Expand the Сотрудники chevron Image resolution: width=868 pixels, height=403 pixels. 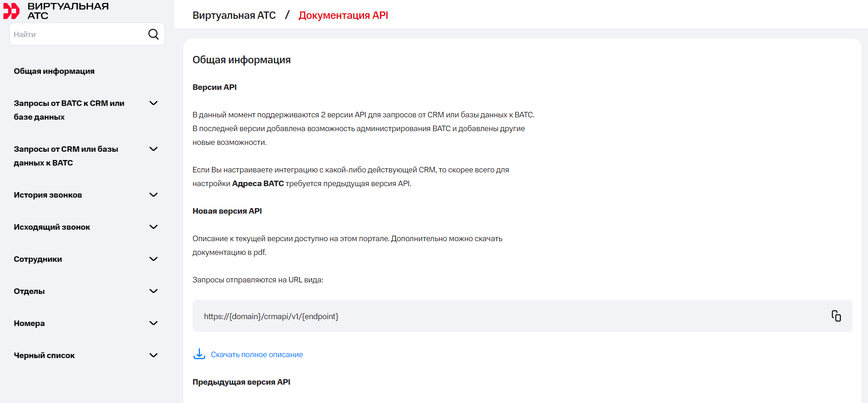pos(154,259)
